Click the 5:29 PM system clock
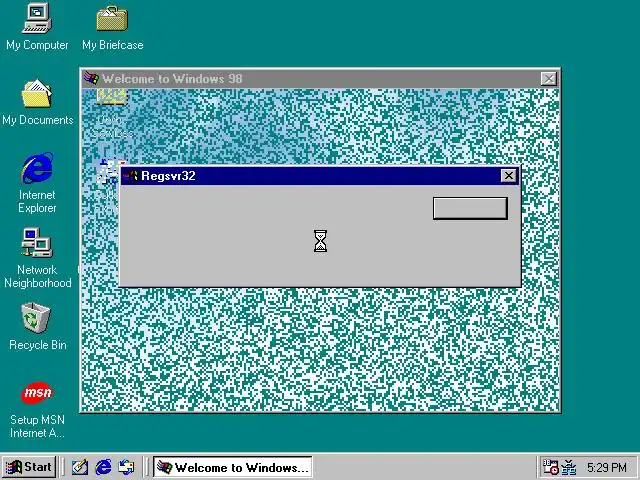Screen dimensions: 640x480 point(607,467)
